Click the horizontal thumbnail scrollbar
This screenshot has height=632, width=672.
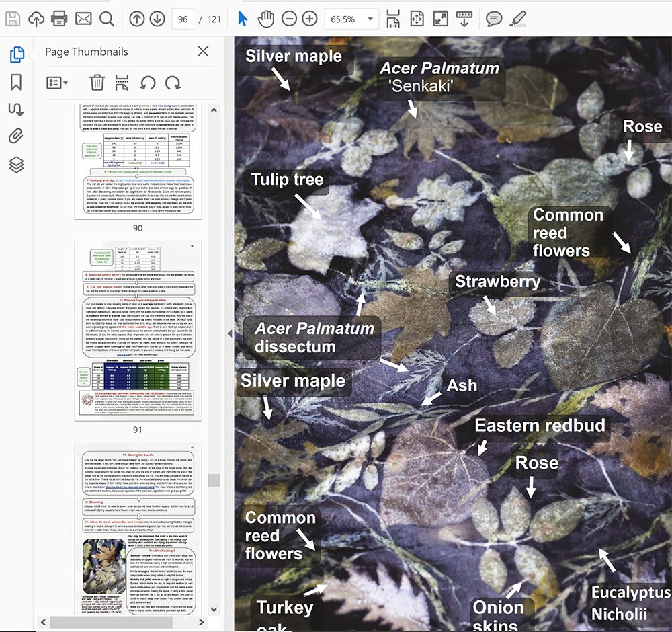112,622
